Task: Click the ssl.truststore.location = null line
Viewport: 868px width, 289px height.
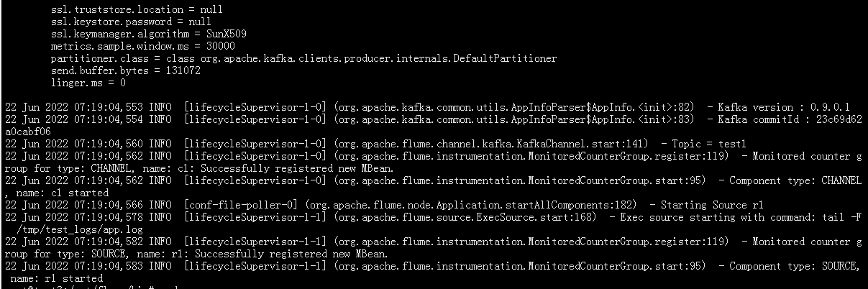Action: pyautogui.click(x=137, y=10)
